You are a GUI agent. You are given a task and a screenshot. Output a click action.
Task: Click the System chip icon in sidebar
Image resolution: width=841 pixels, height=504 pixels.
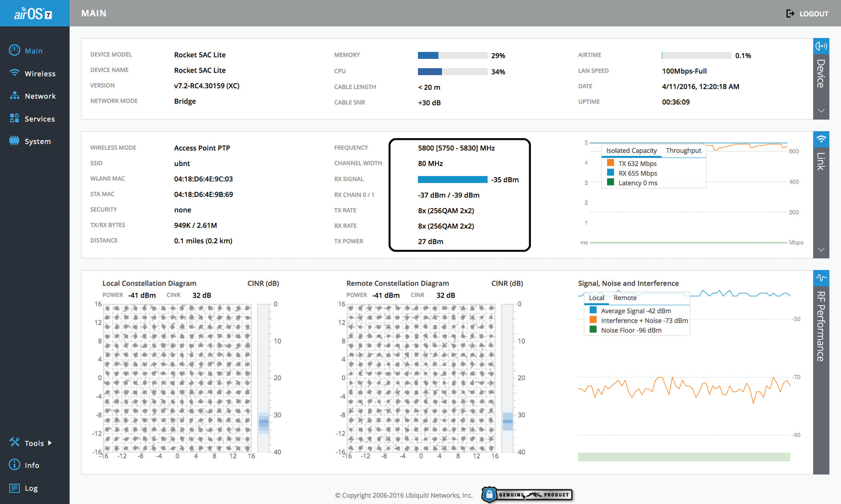15,141
